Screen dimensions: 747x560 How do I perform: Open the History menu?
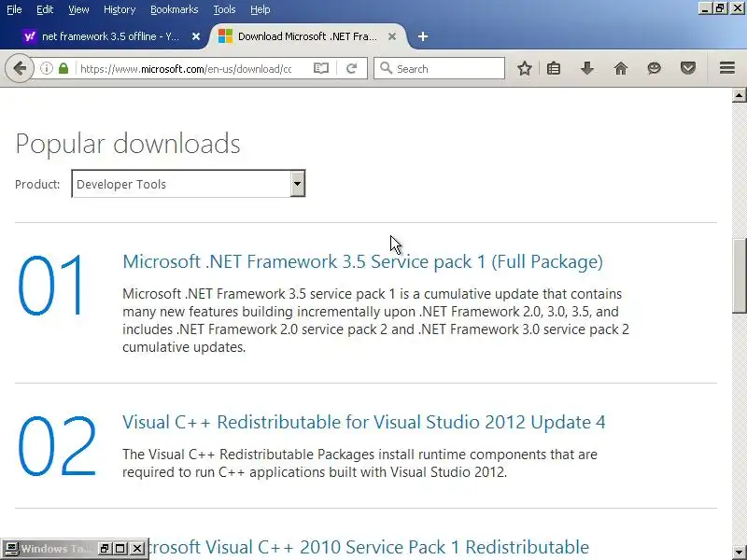pos(120,9)
